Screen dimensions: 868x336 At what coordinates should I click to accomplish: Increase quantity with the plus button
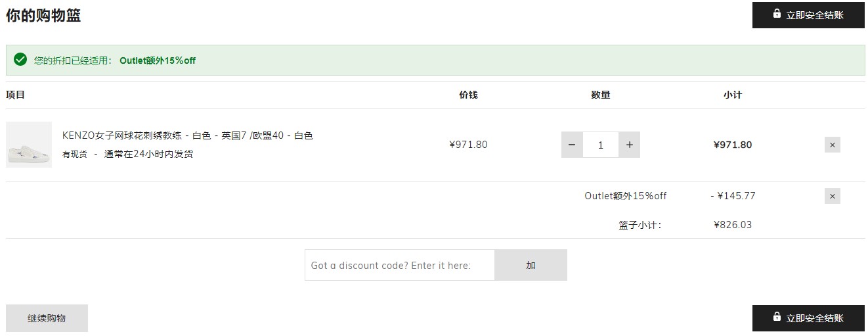(630, 145)
